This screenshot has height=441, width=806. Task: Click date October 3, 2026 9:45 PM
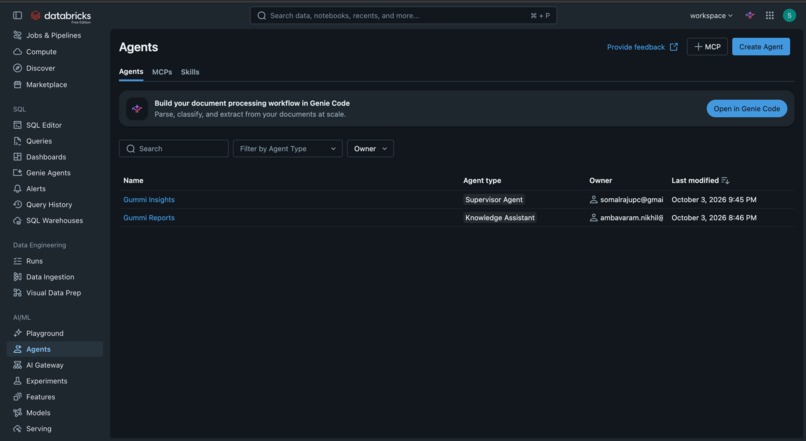point(713,199)
